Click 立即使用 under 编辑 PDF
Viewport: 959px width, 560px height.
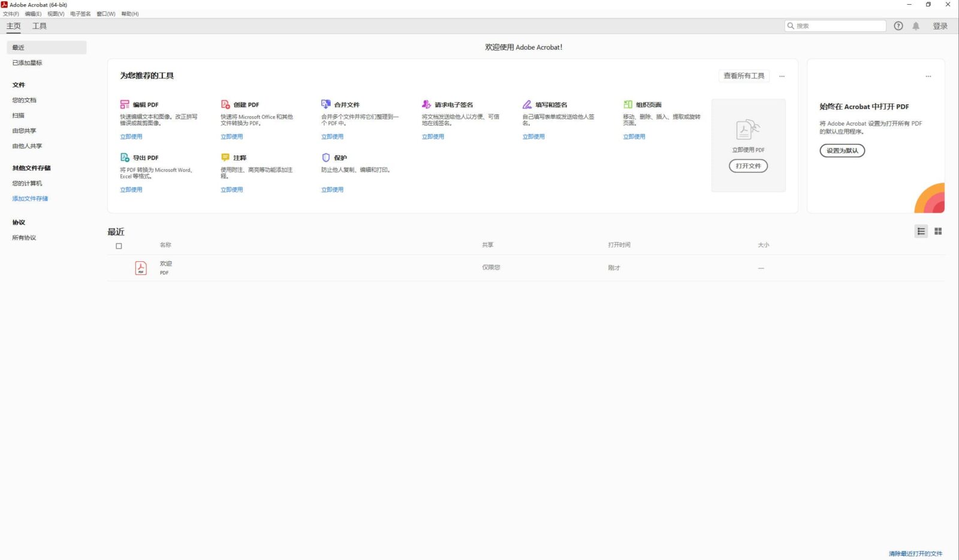131,137
